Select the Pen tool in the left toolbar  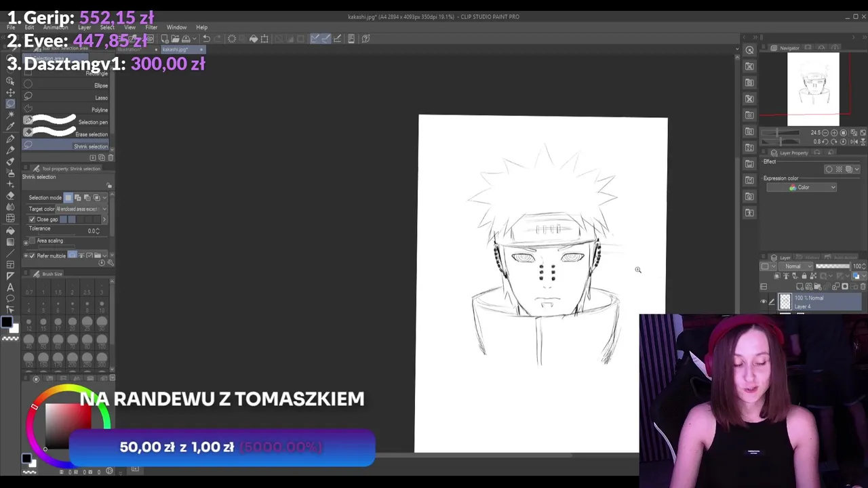point(10,138)
